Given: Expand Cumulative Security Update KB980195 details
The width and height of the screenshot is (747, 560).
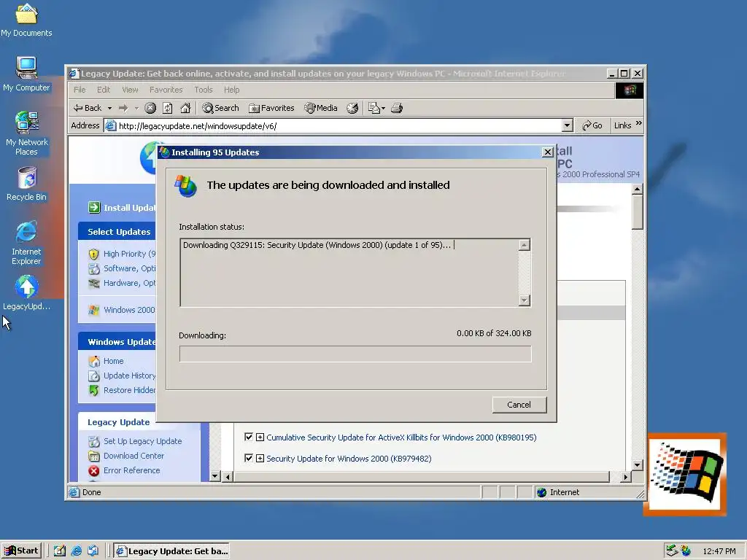Looking at the screenshot, I should [x=260, y=437].
